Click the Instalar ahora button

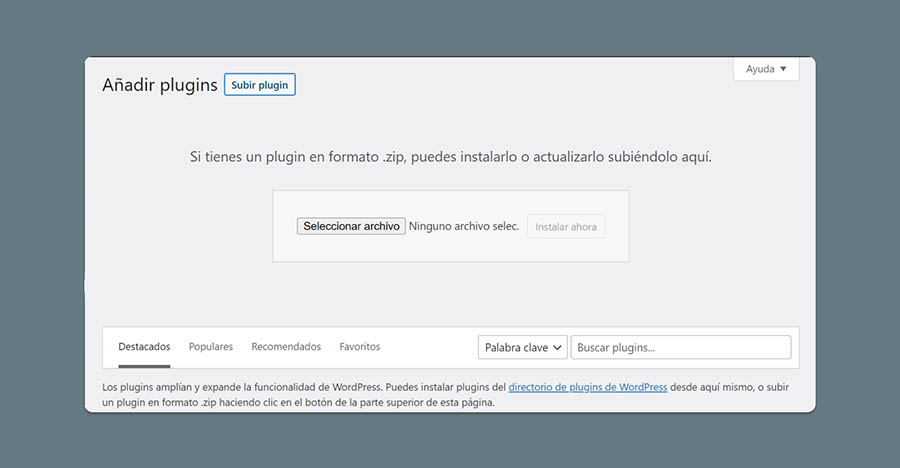tap(566, 227)
